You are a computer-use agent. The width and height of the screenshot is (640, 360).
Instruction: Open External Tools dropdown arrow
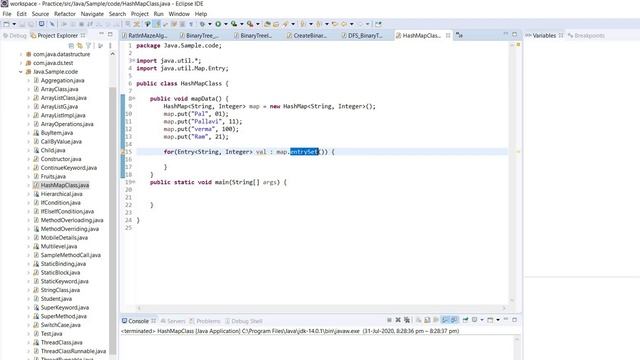pyautogui.click(x=258, y=24)
